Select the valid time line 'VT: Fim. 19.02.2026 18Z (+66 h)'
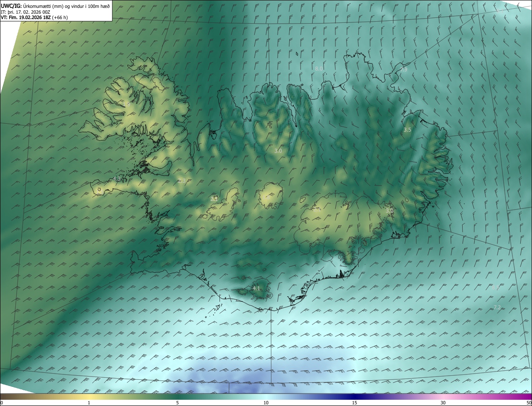This screenshot has height=406, width=532. [x=34, y=17]
